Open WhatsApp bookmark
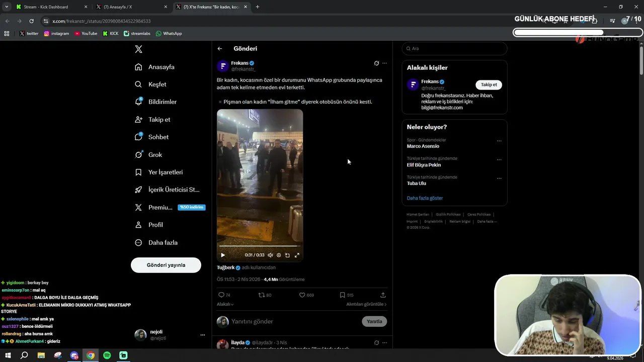The image size is (644, 362). [x=169, y=34]
